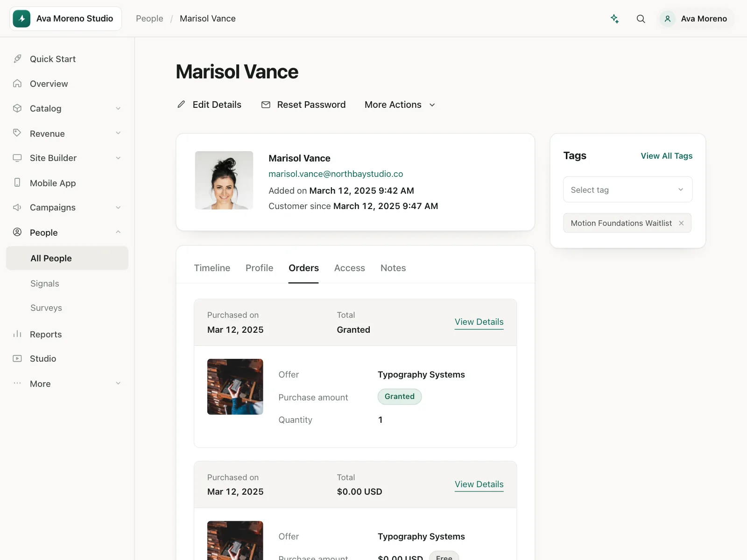
Task: Open All People in sidebar
Action: [67, 258]
